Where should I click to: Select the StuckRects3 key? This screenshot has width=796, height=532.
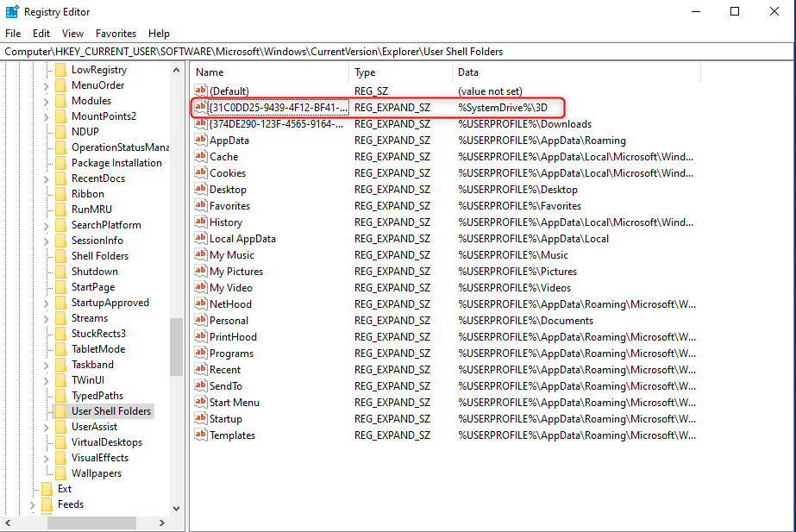tap(98, 334)
